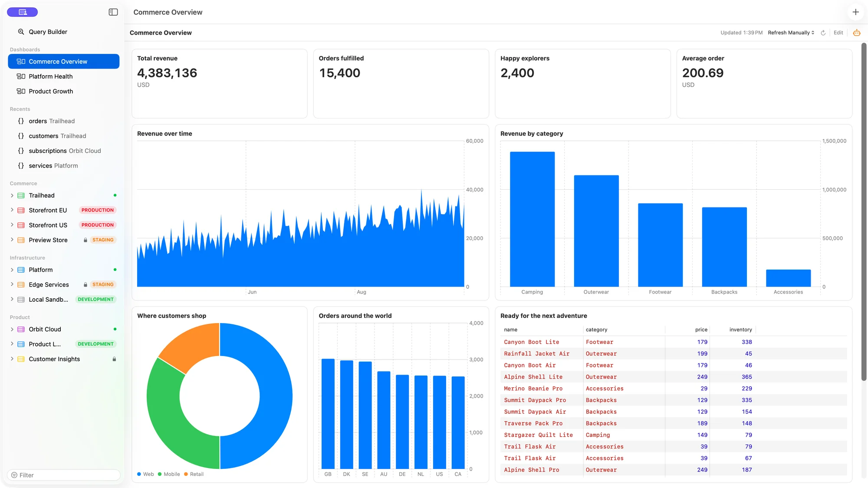This screenshot has width=868, height=488.
Task: Click the plus icon to add tab
Action: coord(855,12)
